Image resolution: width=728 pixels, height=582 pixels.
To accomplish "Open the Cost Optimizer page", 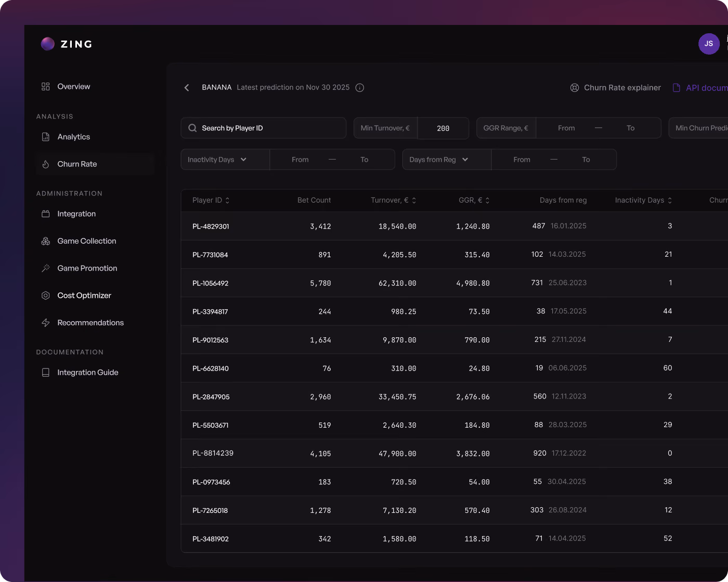I will [84, 295].
